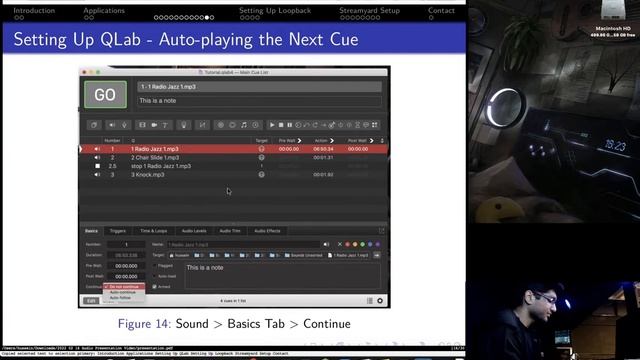
Task: Jump to Applications section in slide header
Action: [104, 11]
